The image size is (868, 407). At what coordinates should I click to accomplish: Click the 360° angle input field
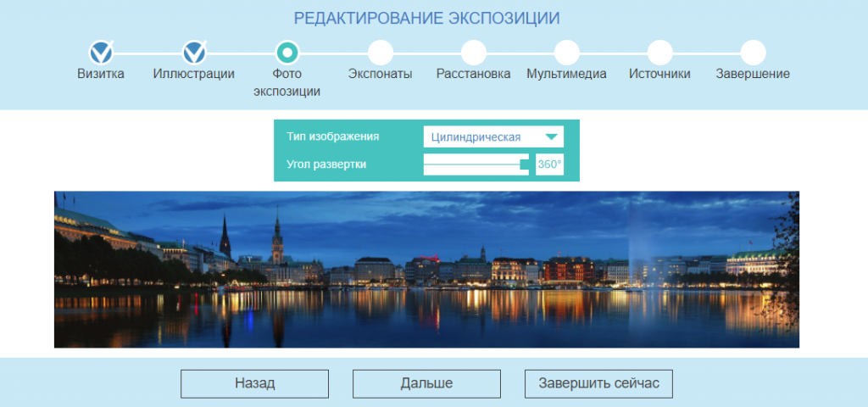[549, 164]
